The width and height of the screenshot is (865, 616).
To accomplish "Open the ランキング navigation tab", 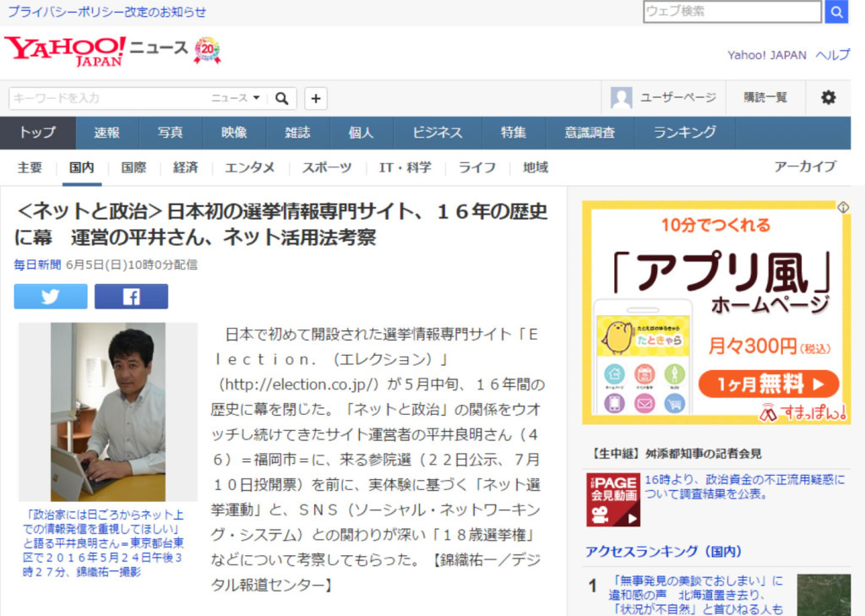I will point(684,133).
